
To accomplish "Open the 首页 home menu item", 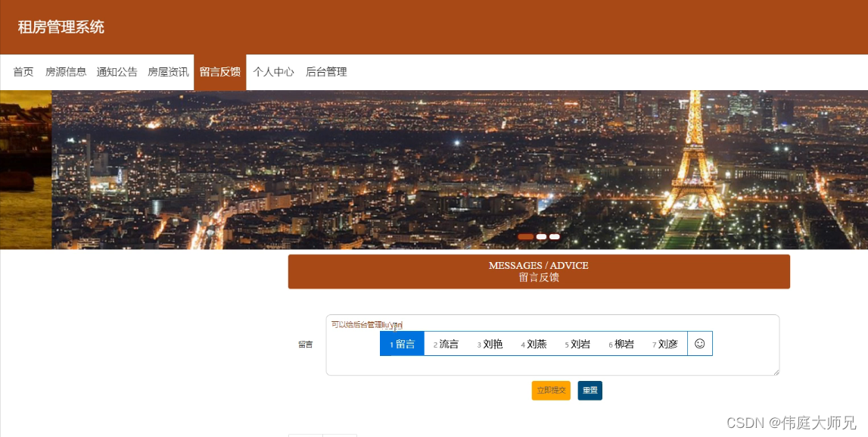I will (x=22, y=72).
